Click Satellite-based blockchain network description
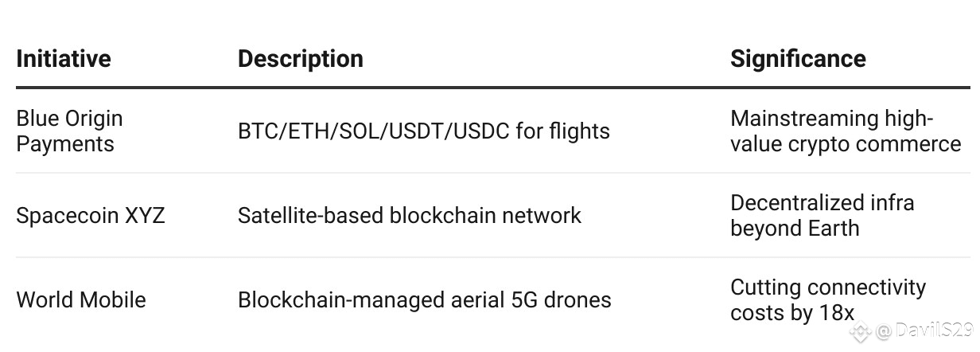This screenshot has width=980, height=352. click(410, 216)
